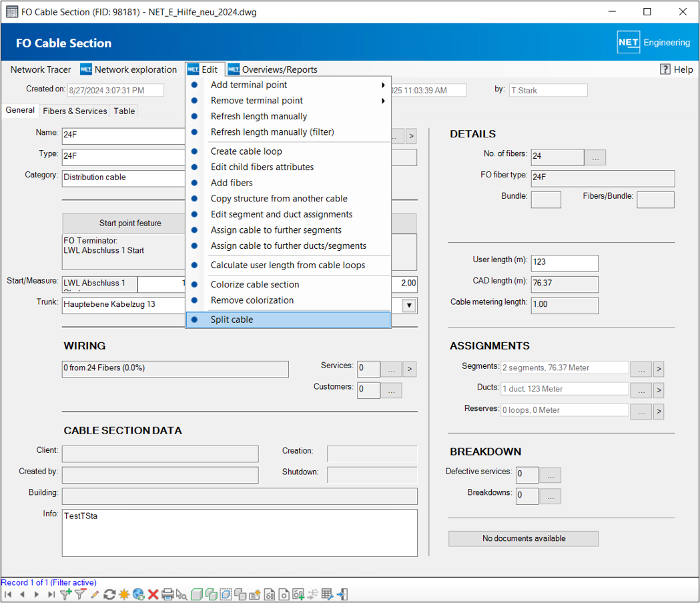Click the globe with refresh icon

coord(138,594)
